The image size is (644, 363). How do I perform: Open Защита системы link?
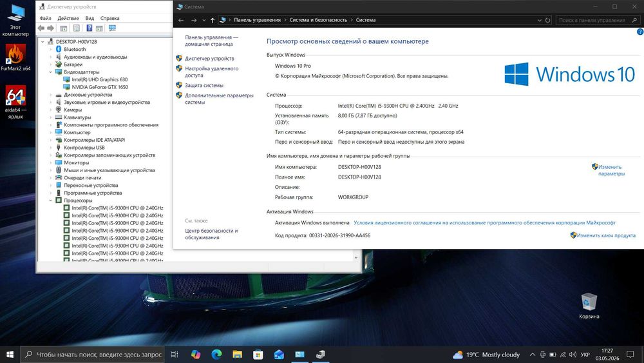tap(204, 86)
